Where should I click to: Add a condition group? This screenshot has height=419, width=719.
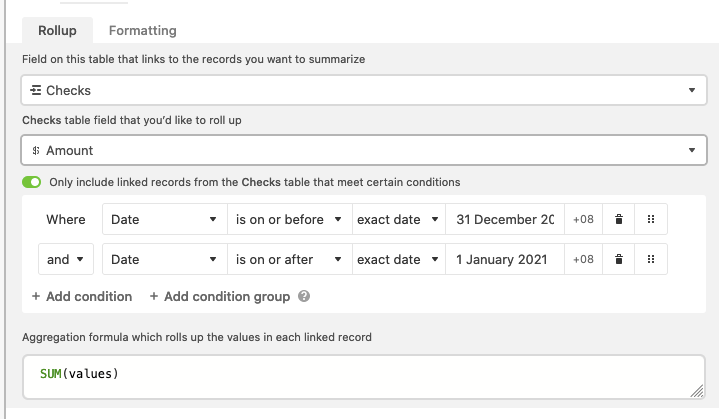(220, 296)
